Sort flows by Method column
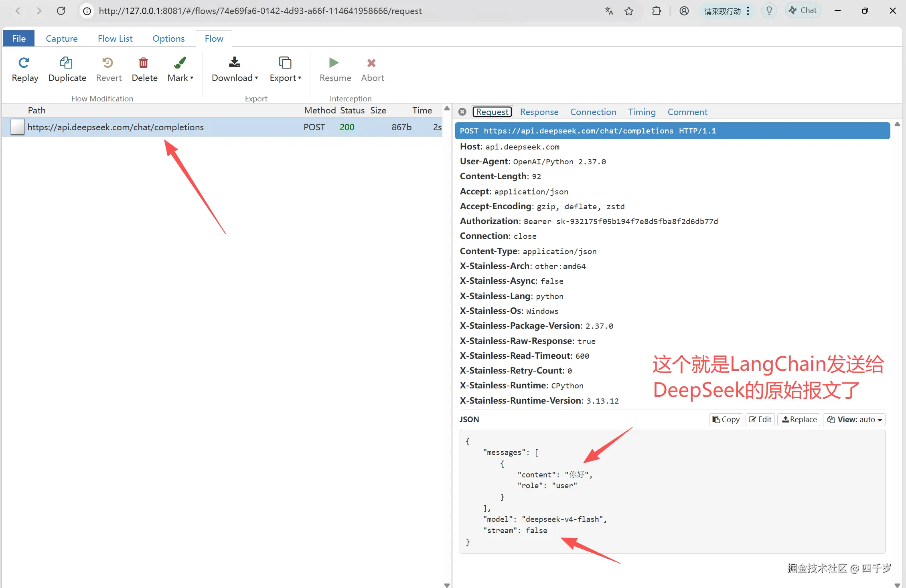This screenshot has width=906, height=588. (320, 110)
